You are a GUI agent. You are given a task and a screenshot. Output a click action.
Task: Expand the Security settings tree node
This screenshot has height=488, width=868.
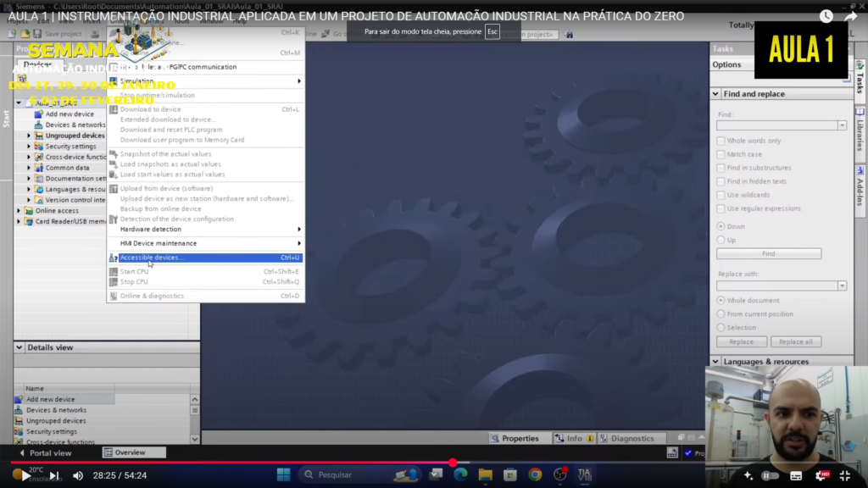(x=29, y=147)
